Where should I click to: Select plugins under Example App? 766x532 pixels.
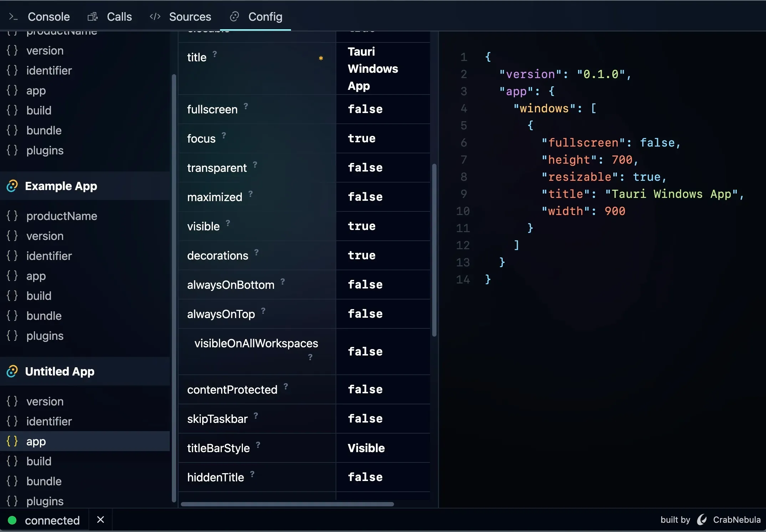[x=85, y=336]
